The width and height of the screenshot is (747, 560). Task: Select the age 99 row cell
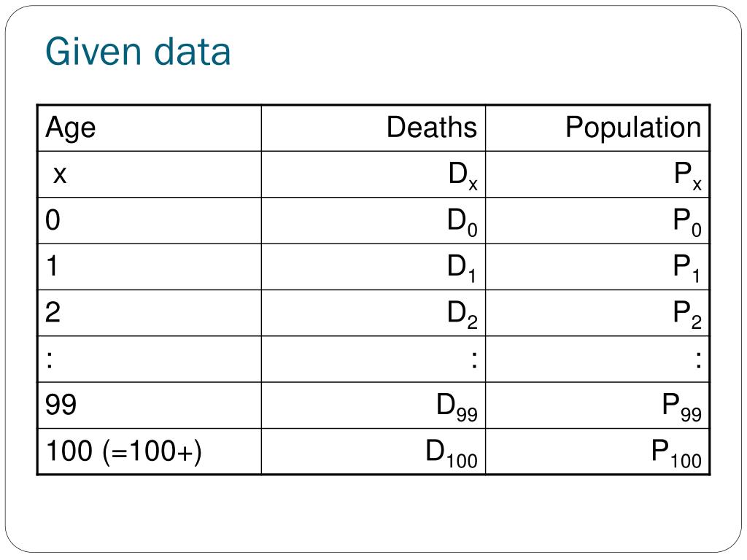[x=150, y=405]
